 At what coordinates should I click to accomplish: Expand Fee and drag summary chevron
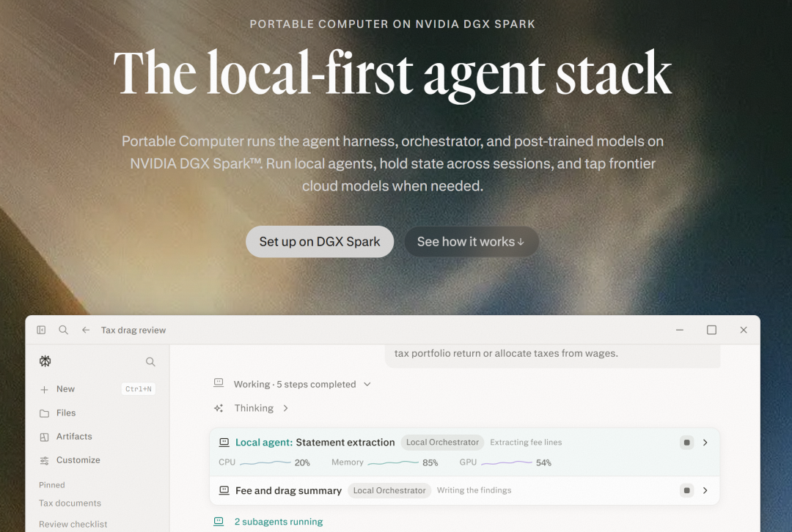click(x=705, y=491)
